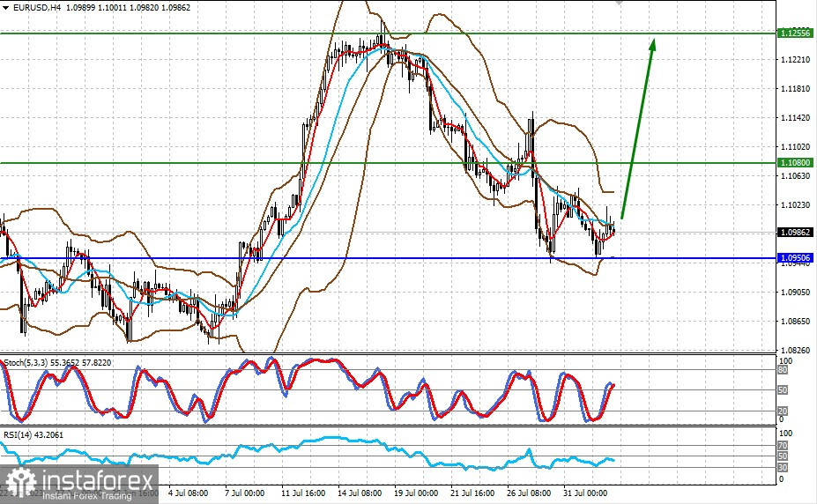Click the high price value 1.10011 in header
This screenshot has width=817, height=504.
click(x=113, y=8)
